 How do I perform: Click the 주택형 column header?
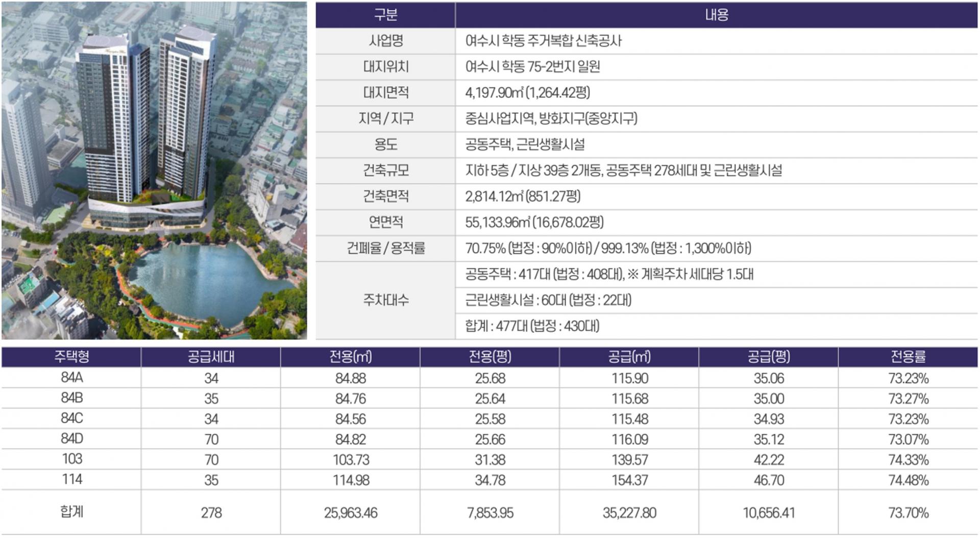tap(71, 357)
